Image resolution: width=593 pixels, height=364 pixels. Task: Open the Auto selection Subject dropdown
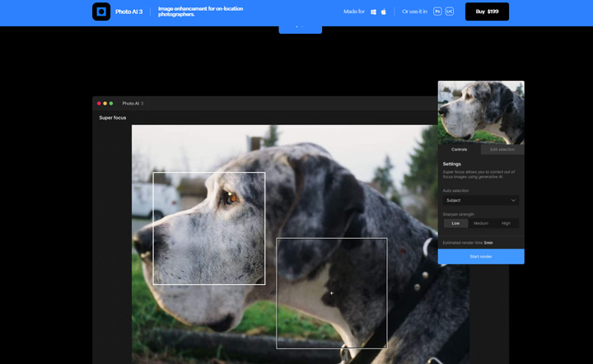[x=479, y=200]
